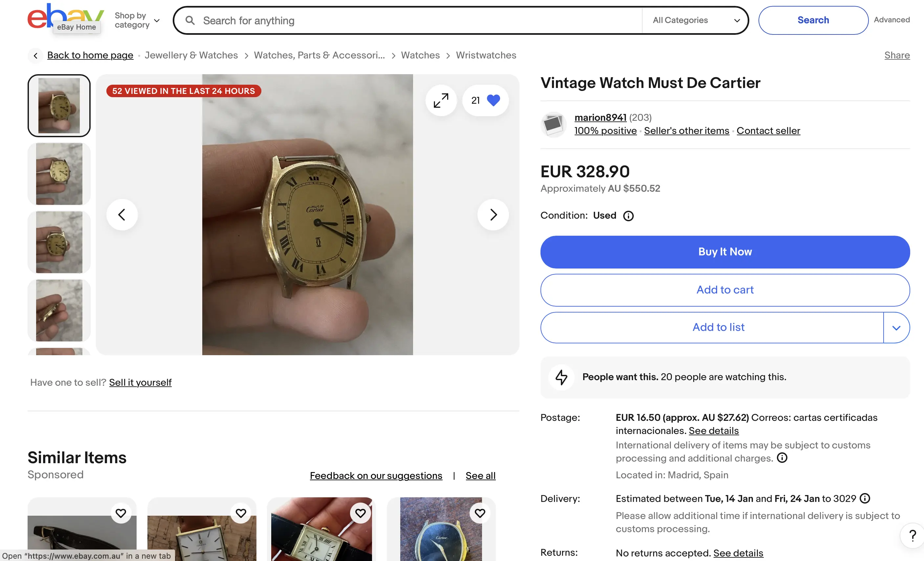Open the All Categories dropdown

[x=695, y=20]
